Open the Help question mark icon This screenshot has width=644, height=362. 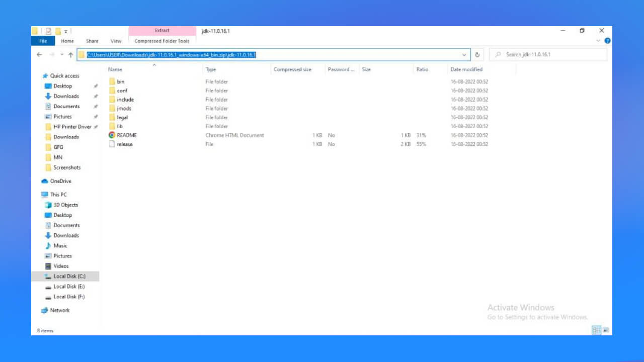click(607, 41)
